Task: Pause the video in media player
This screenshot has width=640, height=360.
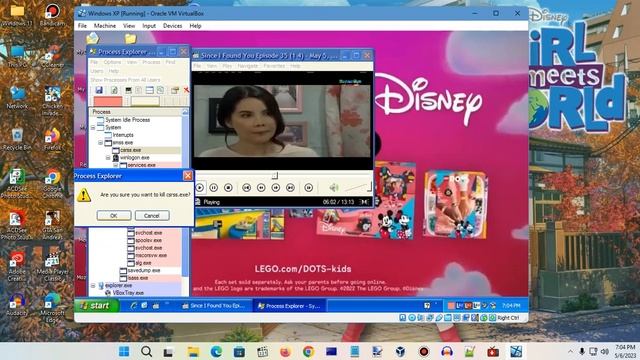Action: tap(213, 187)
